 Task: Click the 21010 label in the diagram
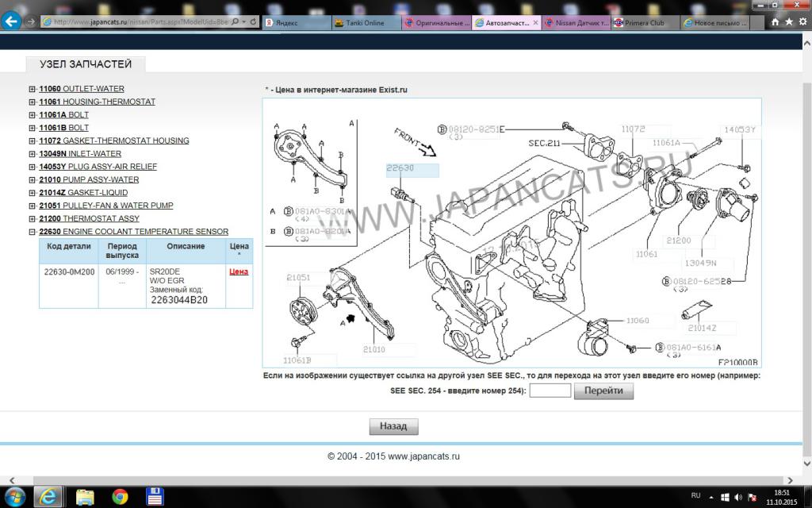pos(374,349)
